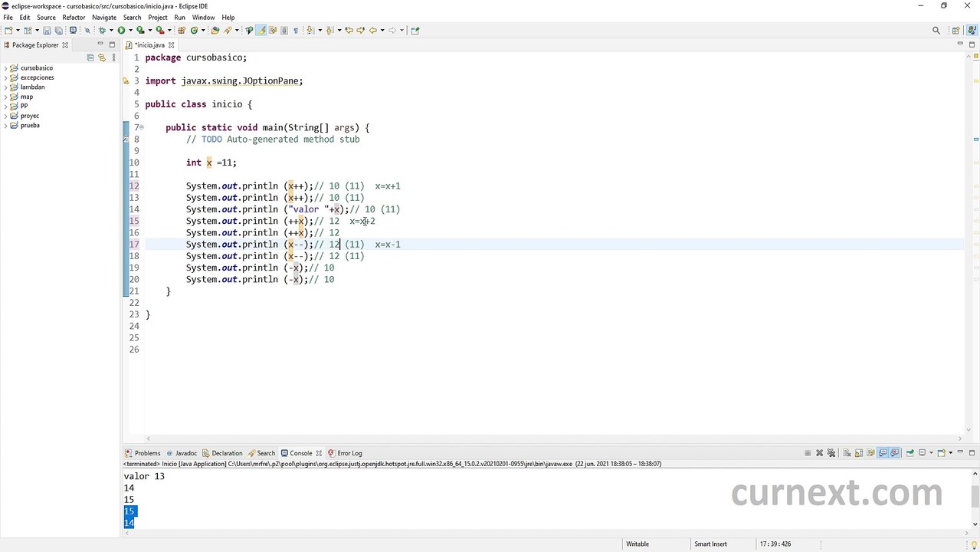Switch to the Problems tab
Viewport: 980px width, 552px height.
tap(143, 453)
